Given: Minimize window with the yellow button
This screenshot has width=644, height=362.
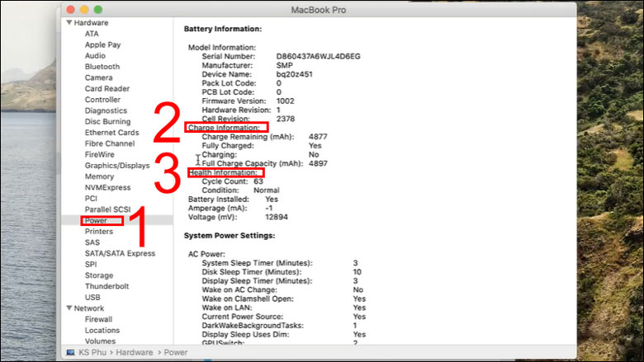Looking at the screenshot, I should click(85, 7).
